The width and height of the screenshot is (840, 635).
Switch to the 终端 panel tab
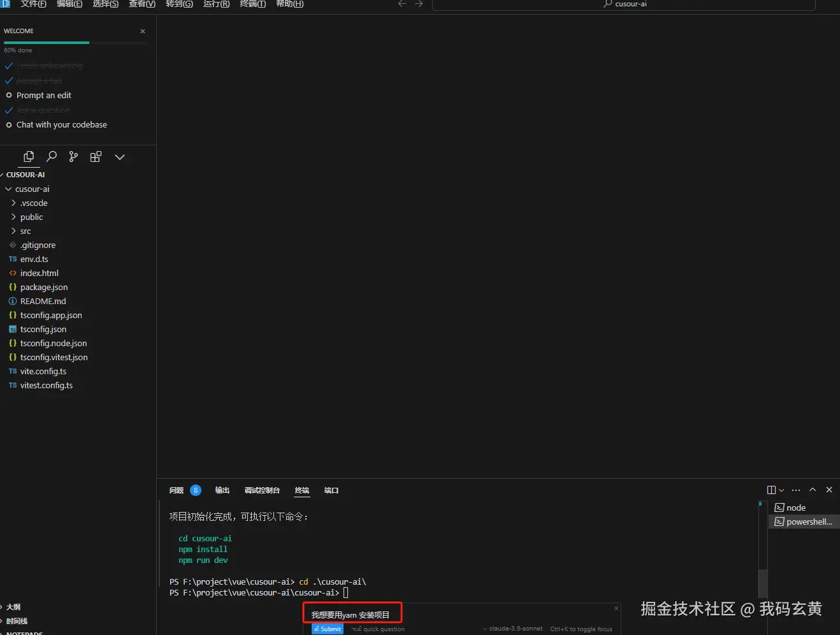[x=302, y=490]
